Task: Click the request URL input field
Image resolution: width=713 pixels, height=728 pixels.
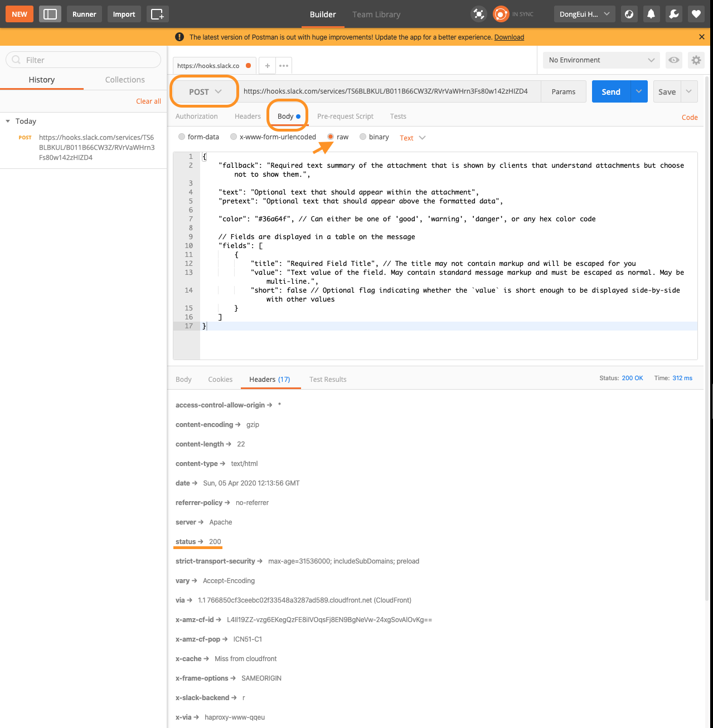Action: point(389,91)
